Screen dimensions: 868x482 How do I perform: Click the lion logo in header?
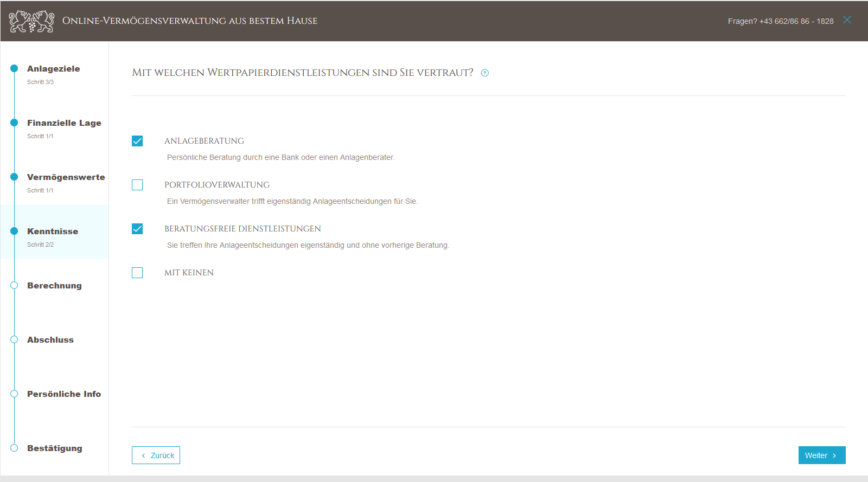click(31, 21)
